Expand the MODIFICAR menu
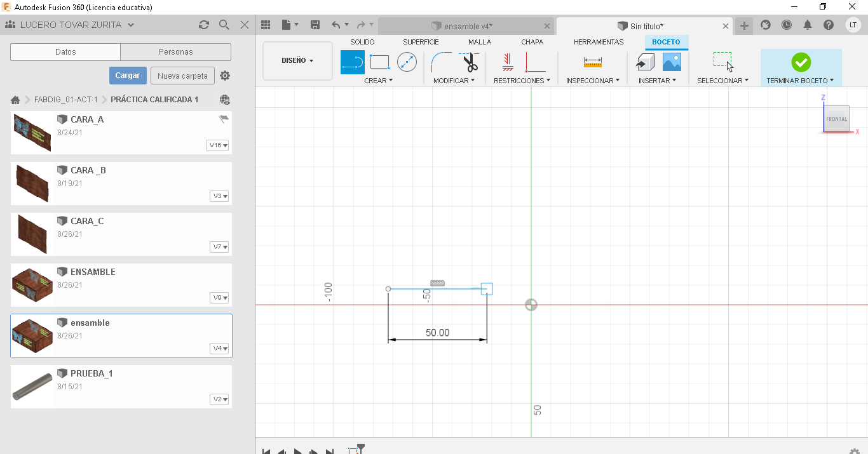The width and height of the screenshot is (868, 454). (454, 81)
